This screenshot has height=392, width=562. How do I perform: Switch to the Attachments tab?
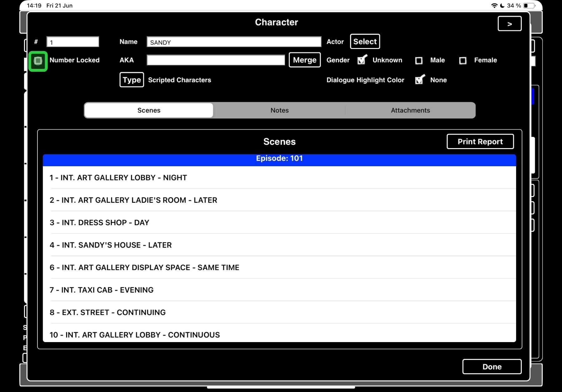tap(410, 110)
